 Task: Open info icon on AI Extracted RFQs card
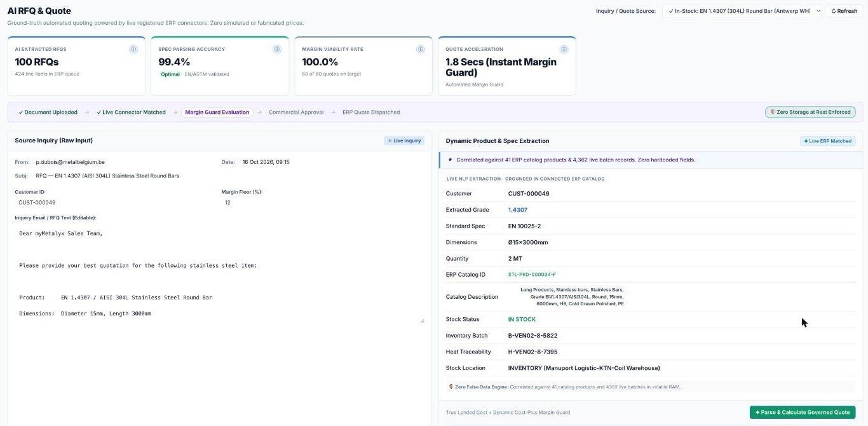(133, 49)
